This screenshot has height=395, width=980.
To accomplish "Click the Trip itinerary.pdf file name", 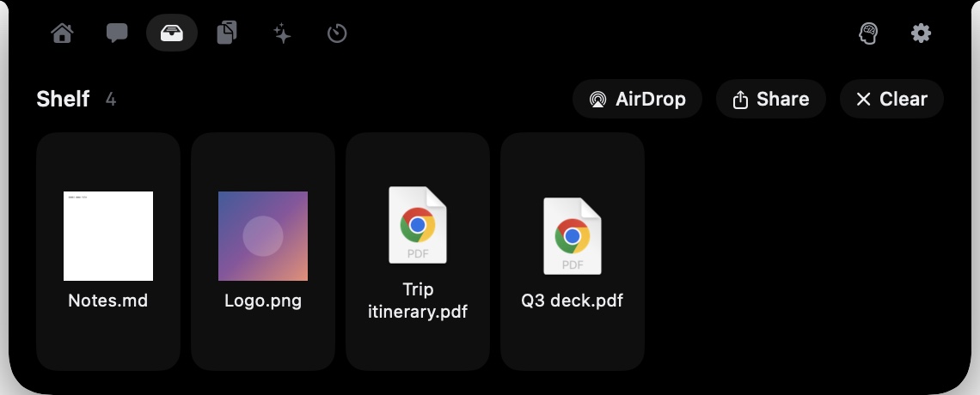I will (418, 301).
